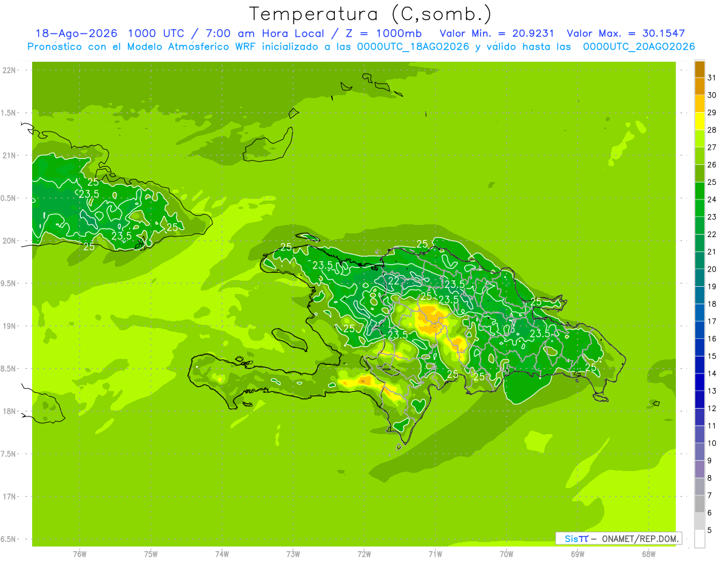
Task: Click the 68W longitude axis label
Action: [649, 554]
